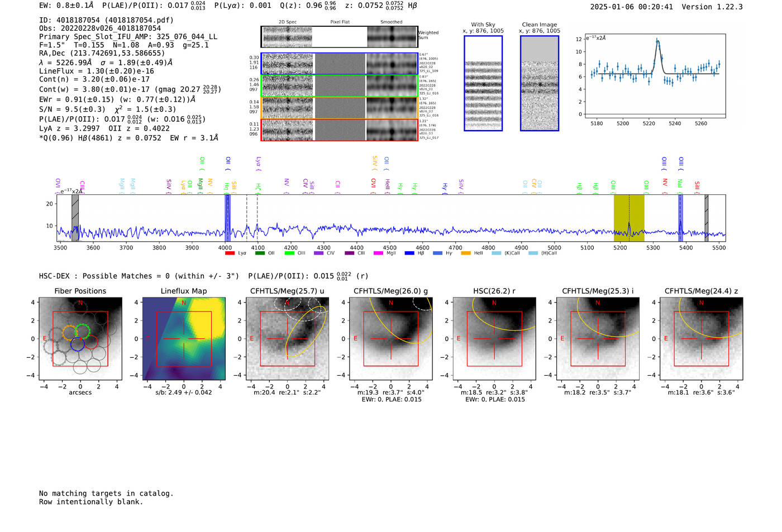Click the ID: 4018187054 line
This screenshot has height=532, width=782.
pos(106,20)
